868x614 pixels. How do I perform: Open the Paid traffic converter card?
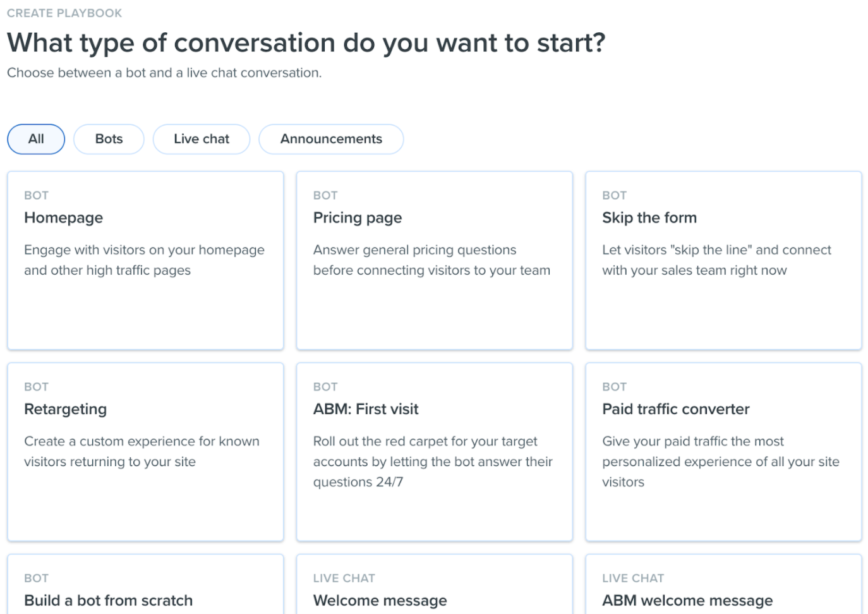click(x=723, y=452)
